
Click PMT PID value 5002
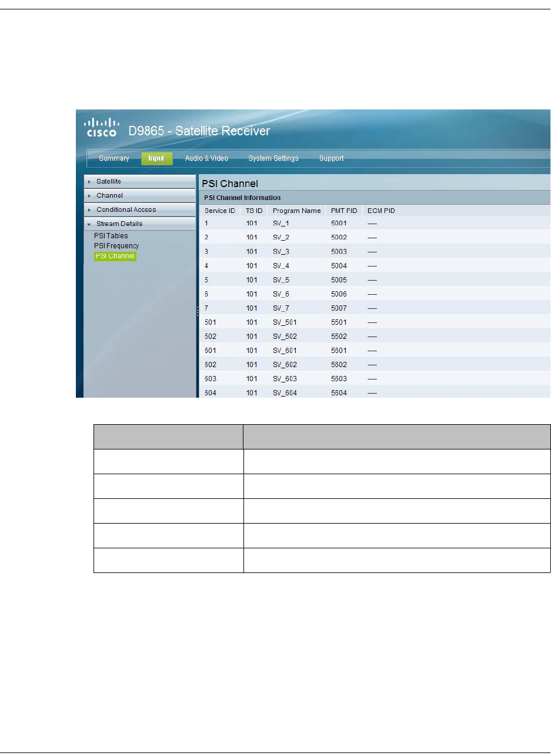coord(339,237)
